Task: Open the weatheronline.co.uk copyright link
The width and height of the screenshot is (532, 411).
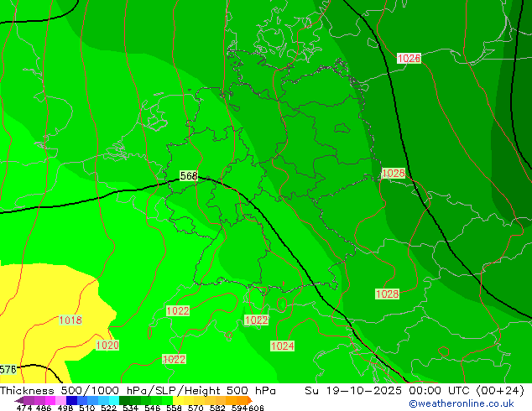Action: (x=462, y=403)
